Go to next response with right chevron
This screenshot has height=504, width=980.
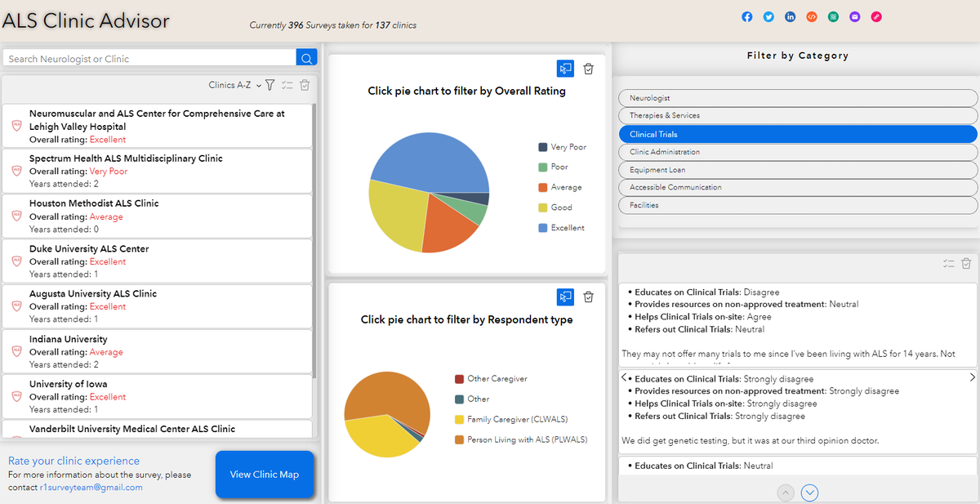972,377
